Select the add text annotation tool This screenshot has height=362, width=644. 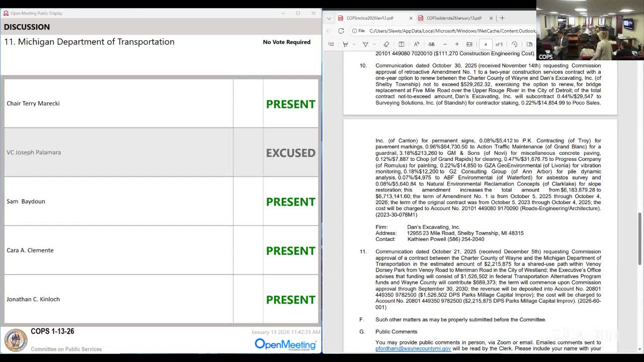click(x=400, y=44)
